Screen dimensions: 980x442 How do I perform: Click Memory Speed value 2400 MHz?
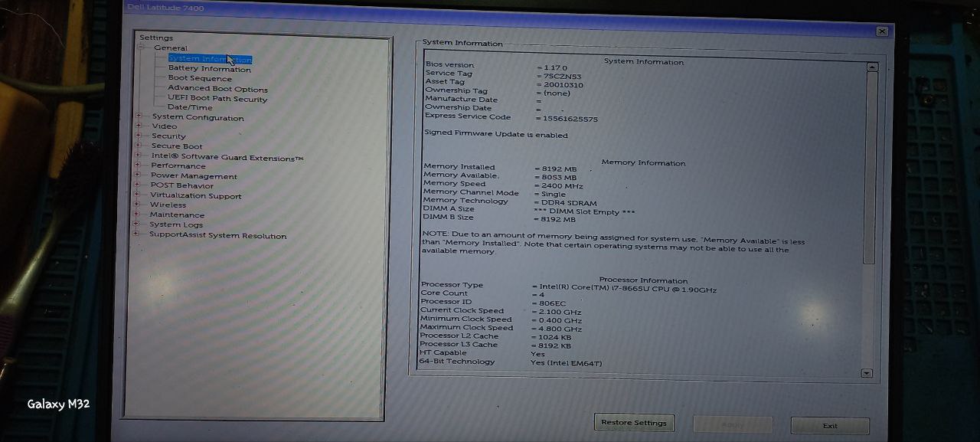click(x=561, y=186)
